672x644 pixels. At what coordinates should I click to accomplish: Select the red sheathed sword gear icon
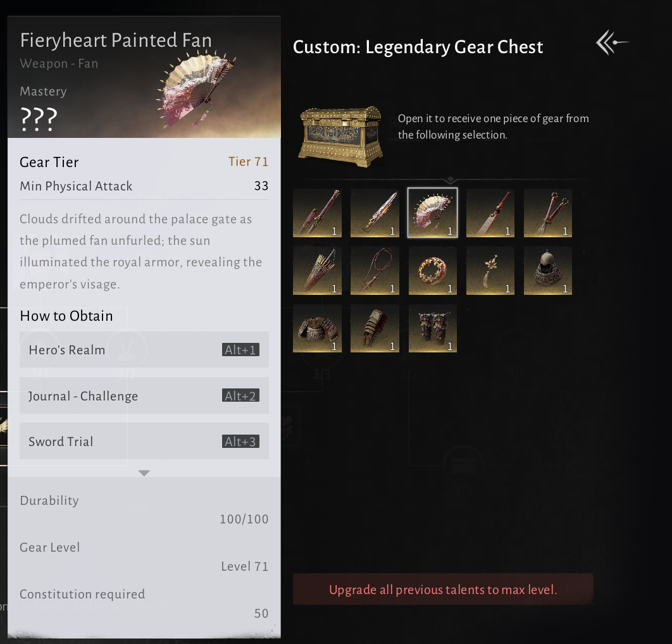pyautogui.click(x=317, y=213)
